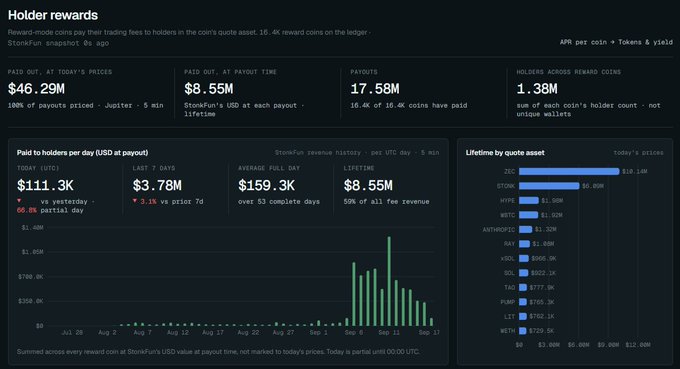
Task: Click the red down triangle beside 3.1%
Action: [135, 201]
